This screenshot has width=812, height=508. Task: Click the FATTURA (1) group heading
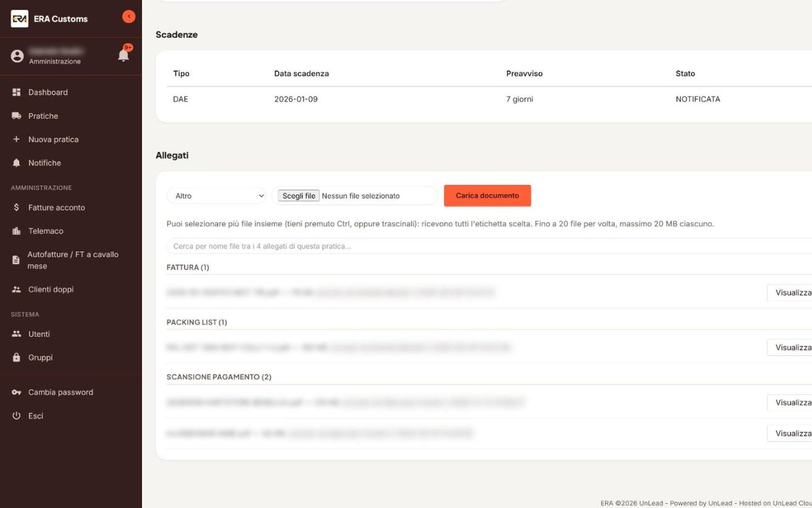[x=188, y=267]
